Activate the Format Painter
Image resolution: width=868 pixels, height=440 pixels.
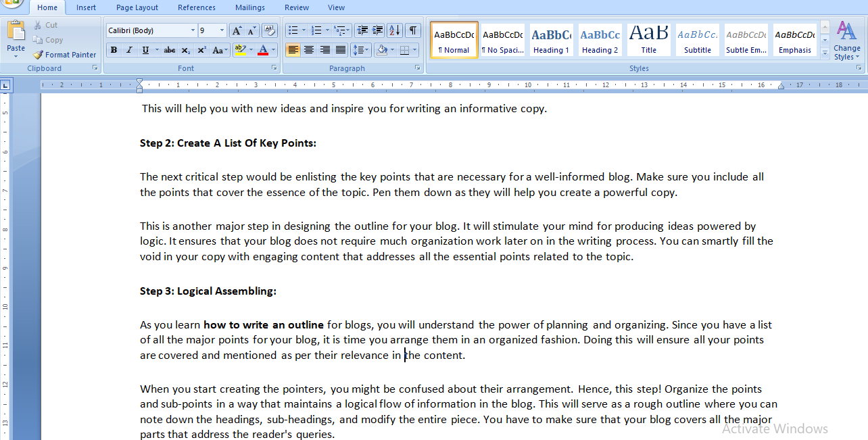[x=64, y=55]
